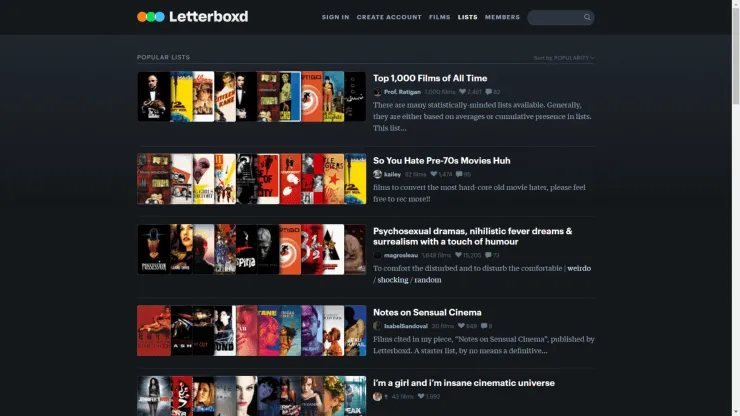Go to the Members page
This screenshot has width=740, height=416.
[x=502, y=17]
